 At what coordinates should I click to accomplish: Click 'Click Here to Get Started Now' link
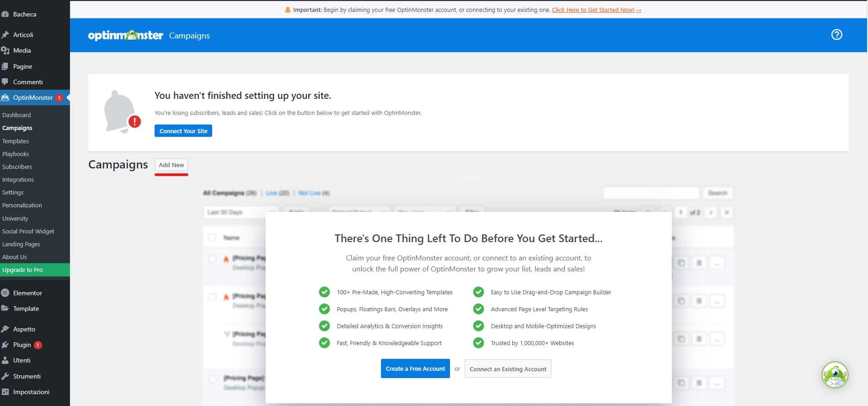point(597,10)
